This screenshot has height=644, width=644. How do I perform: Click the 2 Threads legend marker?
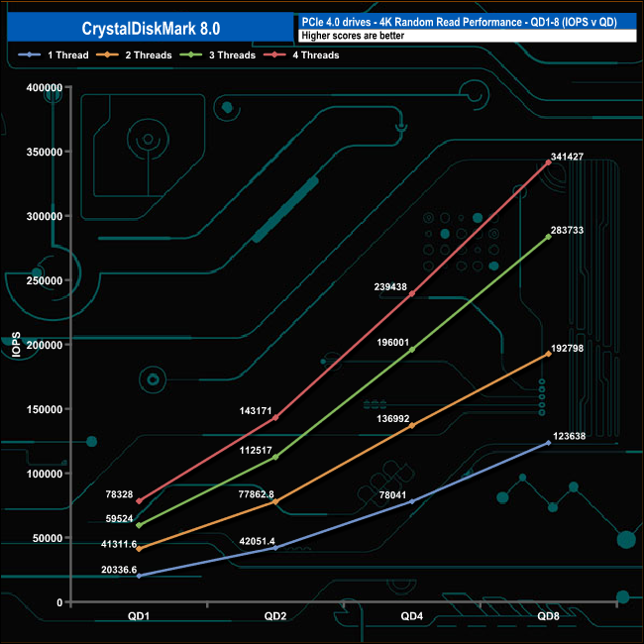107,55
